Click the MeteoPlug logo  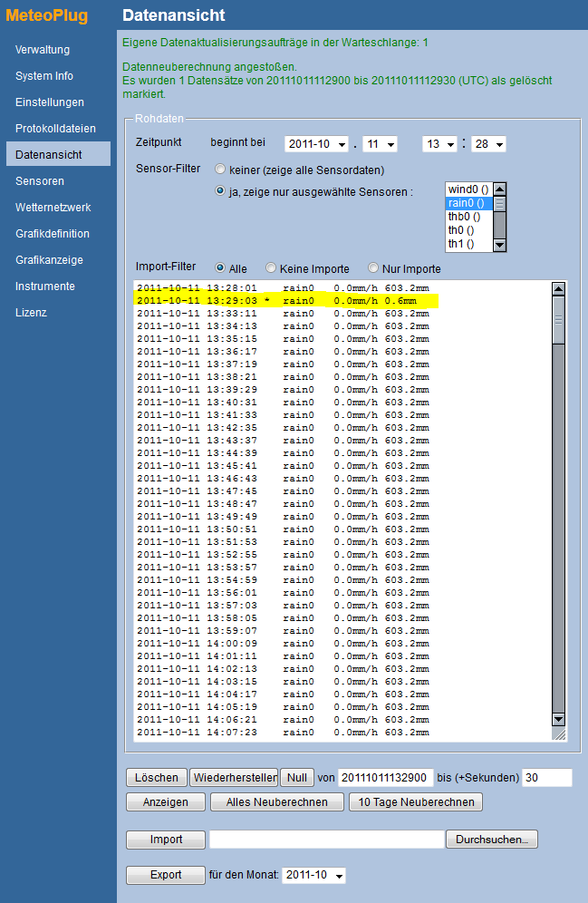(46, 15)
